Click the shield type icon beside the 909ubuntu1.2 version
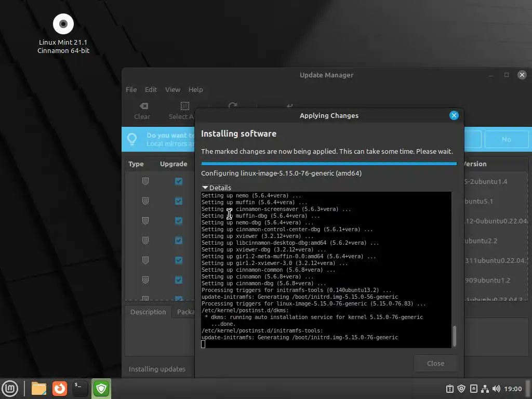This screenshot has width=532, height=399. click(145, 280)
